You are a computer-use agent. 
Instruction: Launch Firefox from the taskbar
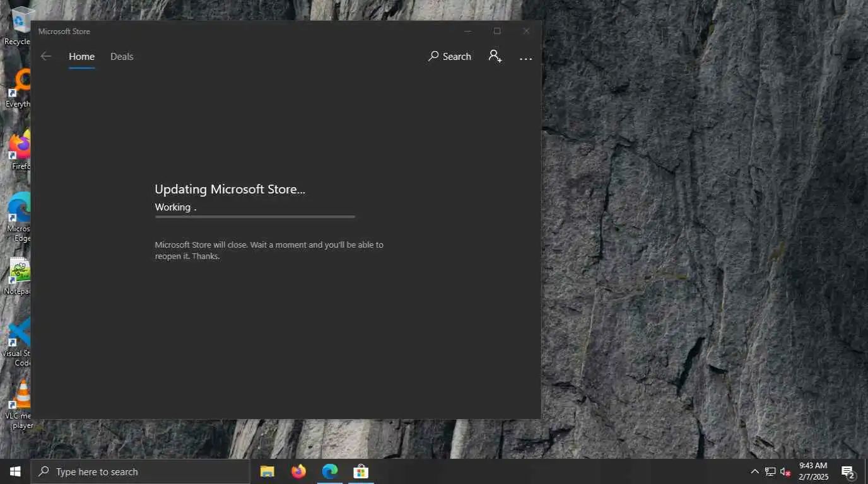tap(298, 471)
